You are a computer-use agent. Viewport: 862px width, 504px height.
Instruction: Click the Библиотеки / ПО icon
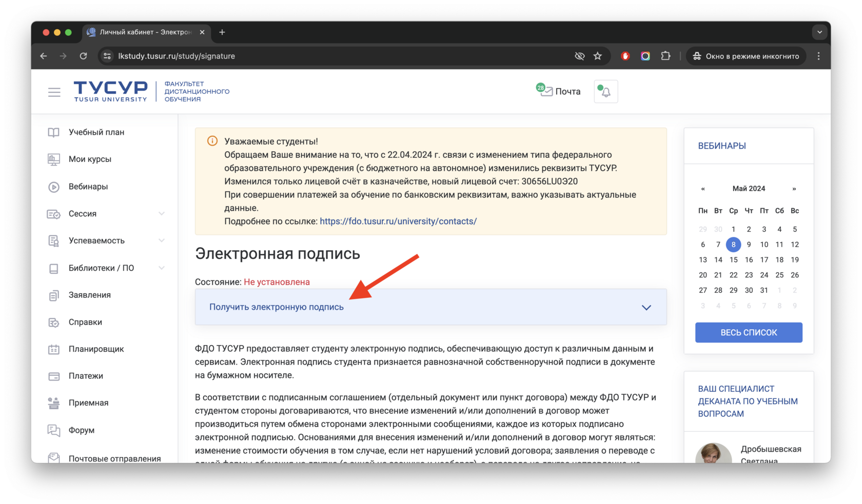54,268
